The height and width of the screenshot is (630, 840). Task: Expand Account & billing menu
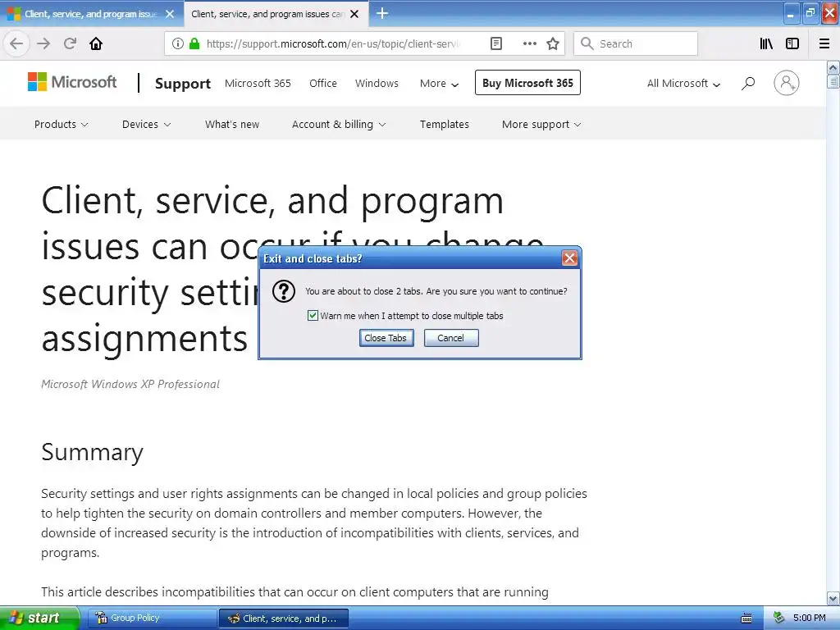point(339,125)
